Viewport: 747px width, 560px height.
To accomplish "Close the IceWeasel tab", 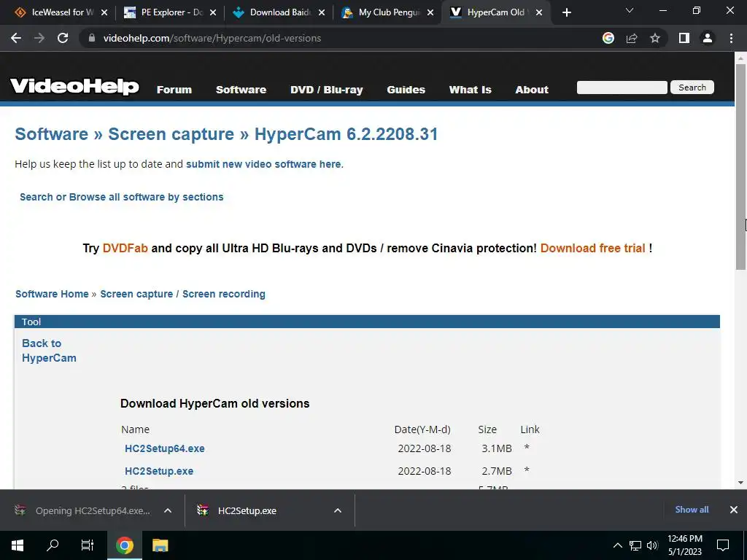I will (104, 12).
